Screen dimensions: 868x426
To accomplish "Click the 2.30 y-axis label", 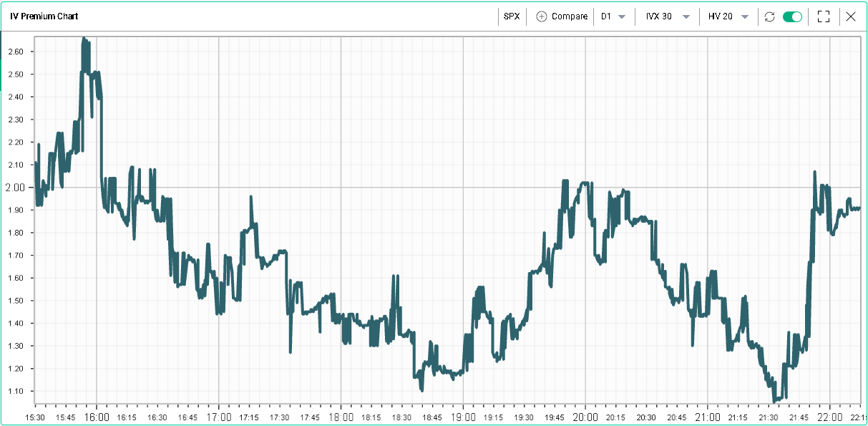I will [16, 120].
